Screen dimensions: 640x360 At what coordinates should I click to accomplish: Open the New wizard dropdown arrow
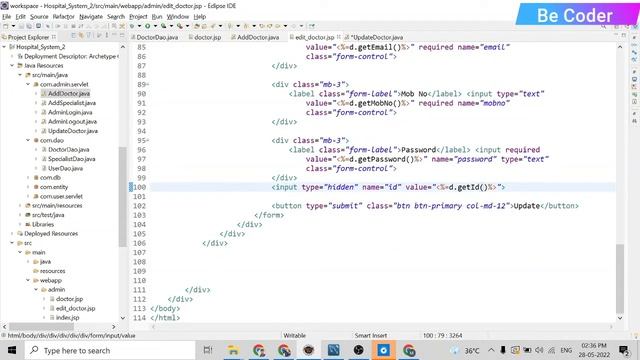click(13, 26)
